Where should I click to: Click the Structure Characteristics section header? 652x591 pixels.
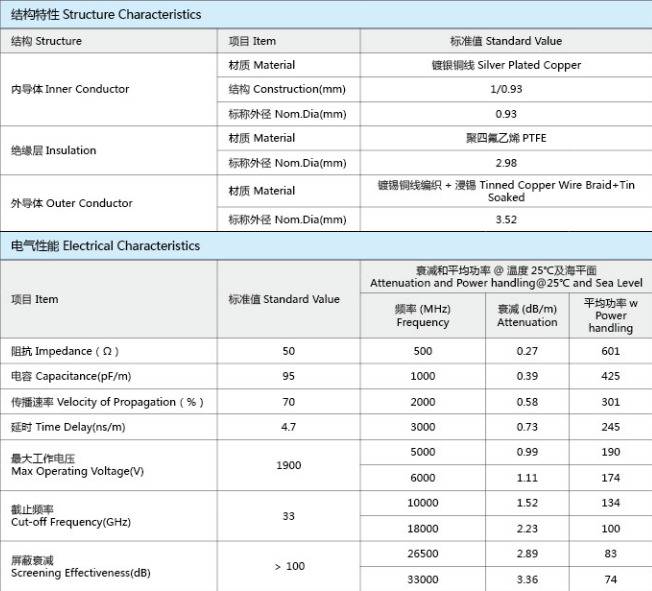coord(106,15)
